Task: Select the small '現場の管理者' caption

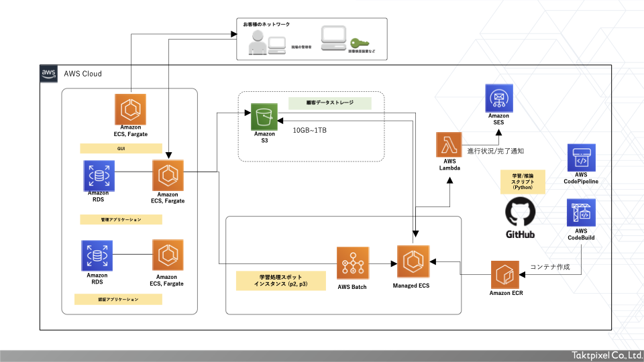Action: click(301, 47)
